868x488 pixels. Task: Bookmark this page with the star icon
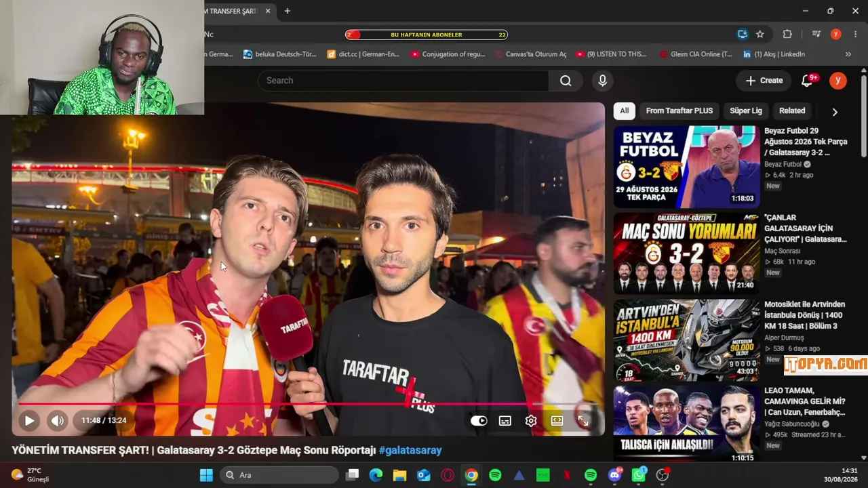pos(760,35)
